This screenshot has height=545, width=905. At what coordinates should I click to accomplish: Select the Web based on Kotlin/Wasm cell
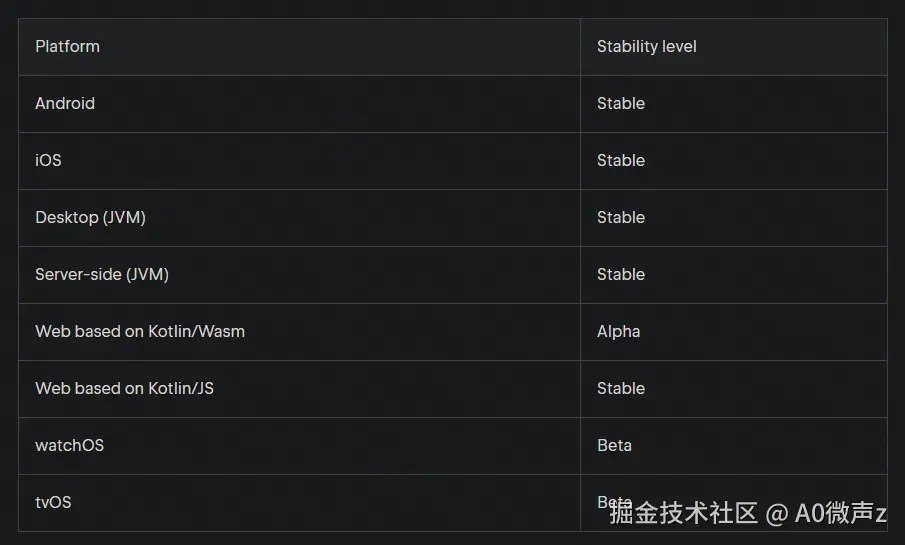[x=139, y=331]
